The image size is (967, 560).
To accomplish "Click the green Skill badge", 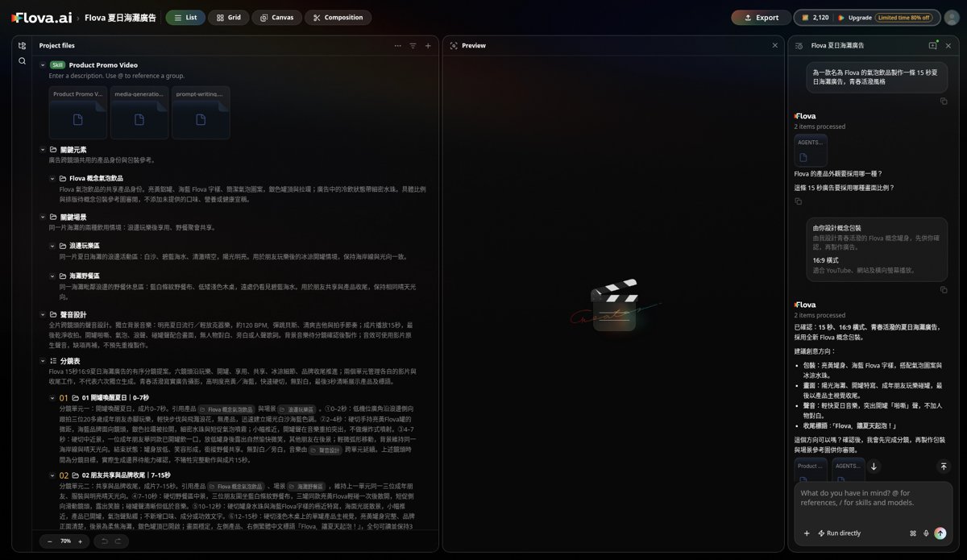I will tap(57, 65).
